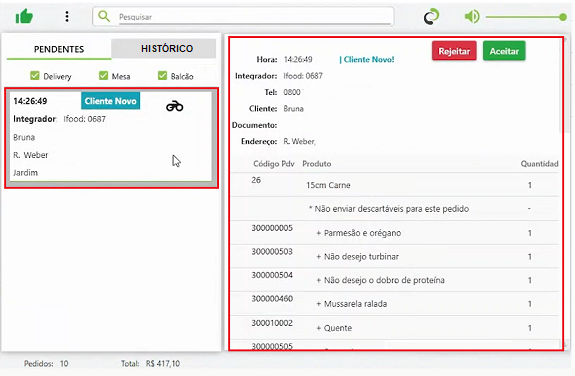Image resolution: width=575 pixels, height=376 pixels.
Task: Click the '| Cliente Novo!' label in details
Action: tap(367, 59)
